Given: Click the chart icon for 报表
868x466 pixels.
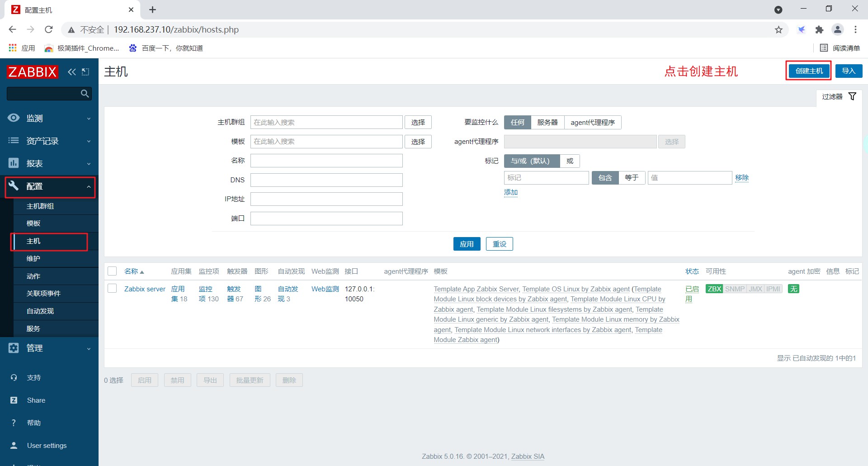Looking at the screenshot, I should (14, 163).
